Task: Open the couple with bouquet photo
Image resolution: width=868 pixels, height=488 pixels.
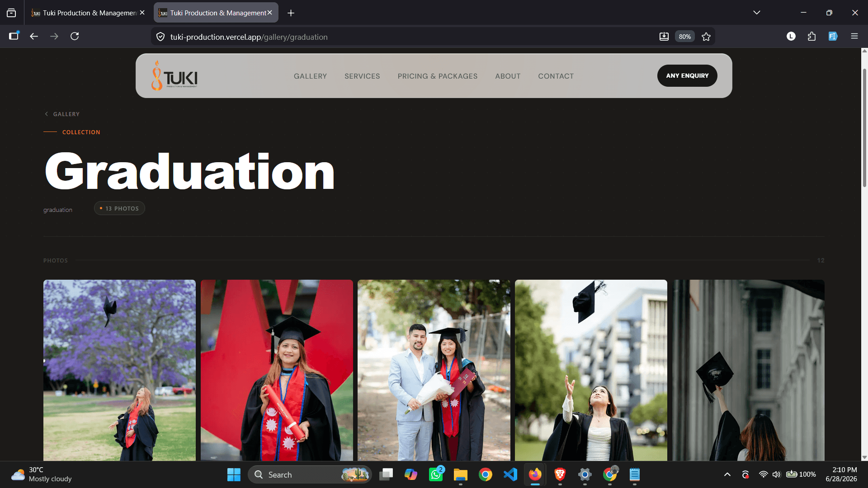Action: [x=434, y=370]
